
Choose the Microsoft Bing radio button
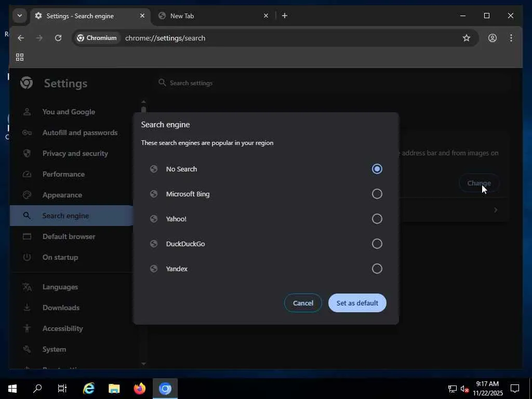pos(377,194)
